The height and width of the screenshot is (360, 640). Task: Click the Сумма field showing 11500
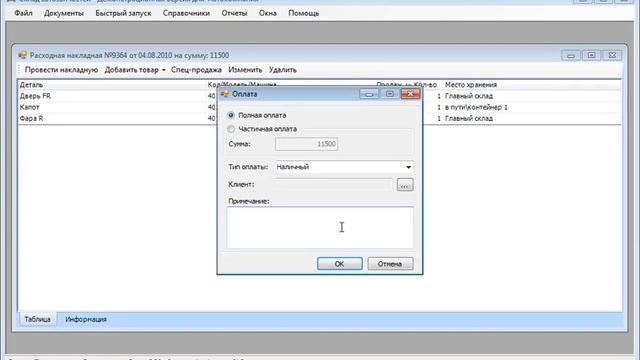tap(307, 144)
